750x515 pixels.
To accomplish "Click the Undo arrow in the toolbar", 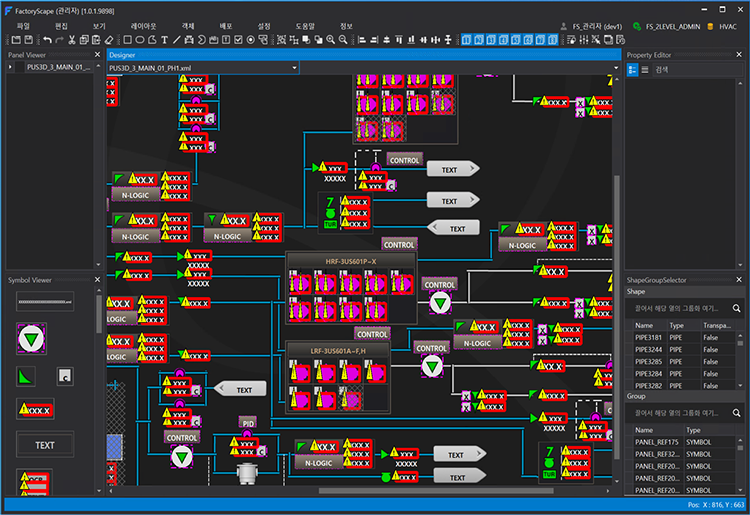I will point(47,39).
